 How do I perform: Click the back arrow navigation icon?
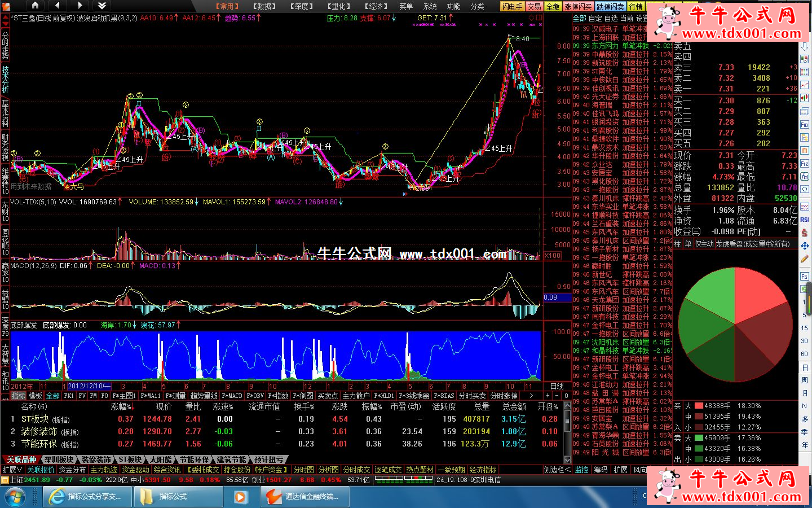pyautogui.click(x=58, y=6)
